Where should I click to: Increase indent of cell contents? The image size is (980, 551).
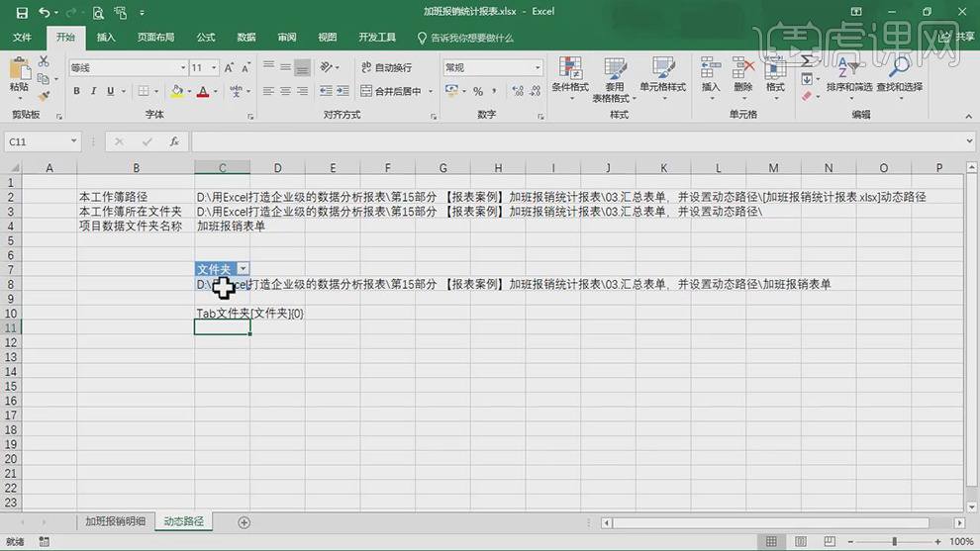click(343, 91)
